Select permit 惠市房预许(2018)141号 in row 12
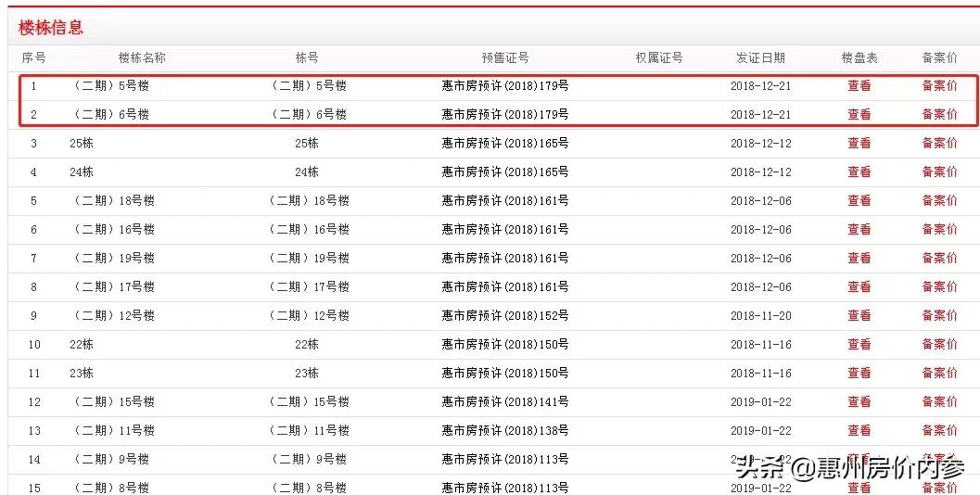Viewport: 980px width, 495px height. [x=505, y=402]
